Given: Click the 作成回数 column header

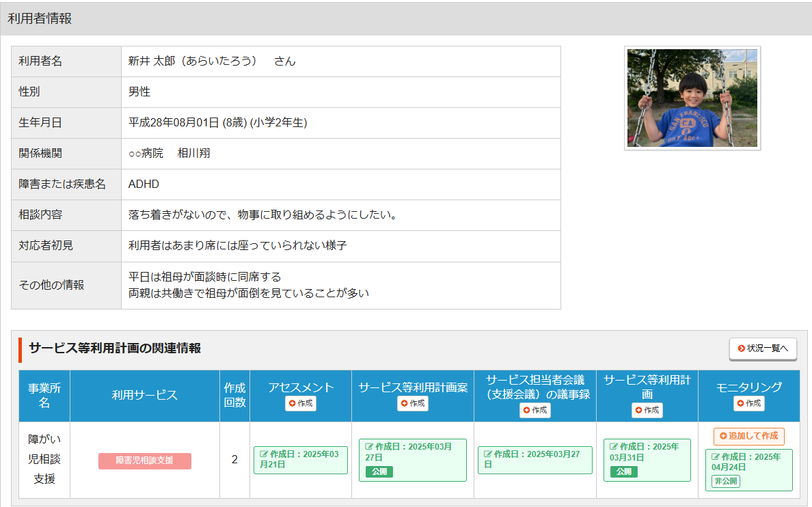Looking at the screenshot, I should pyautogui.click(x=234, y=396).
